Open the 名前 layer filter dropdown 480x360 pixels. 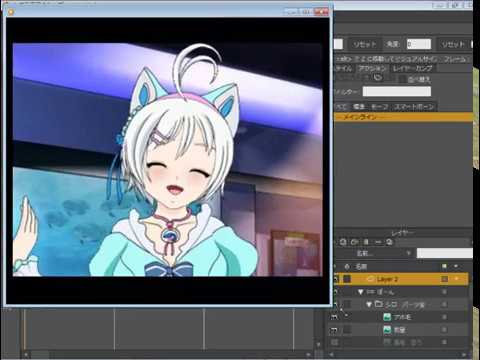(383, 253)
